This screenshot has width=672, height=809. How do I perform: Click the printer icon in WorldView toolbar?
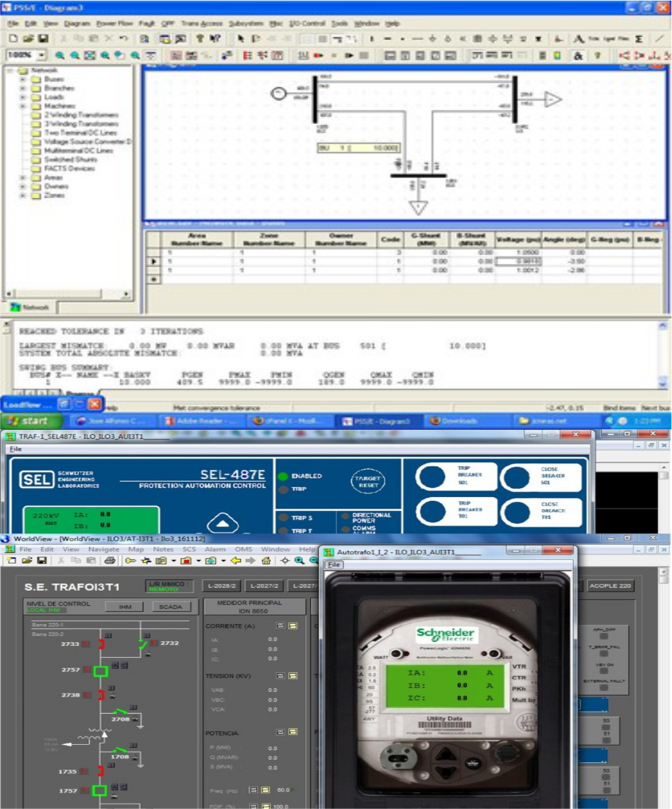110,561
